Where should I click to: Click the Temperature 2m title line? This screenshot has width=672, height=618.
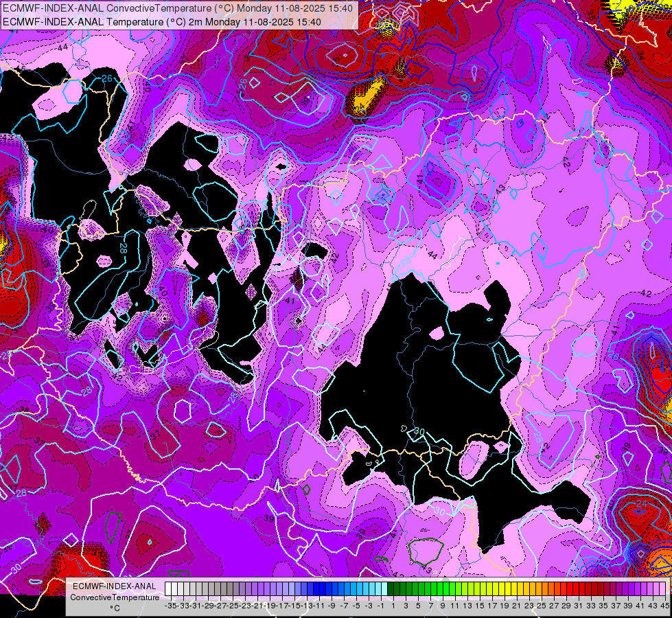pyautogui.click(x=162, y=22)
